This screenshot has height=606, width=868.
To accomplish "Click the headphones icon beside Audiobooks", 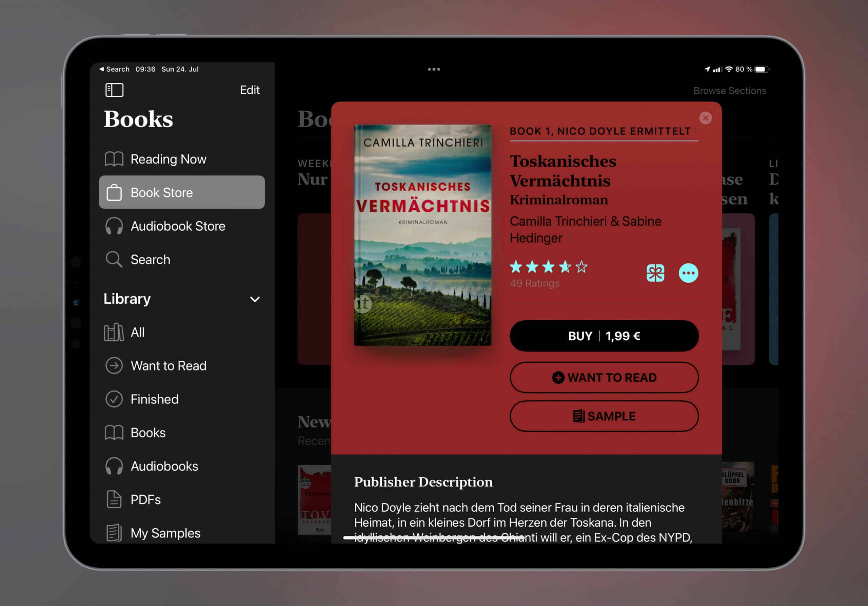I will tap(114, 466).
